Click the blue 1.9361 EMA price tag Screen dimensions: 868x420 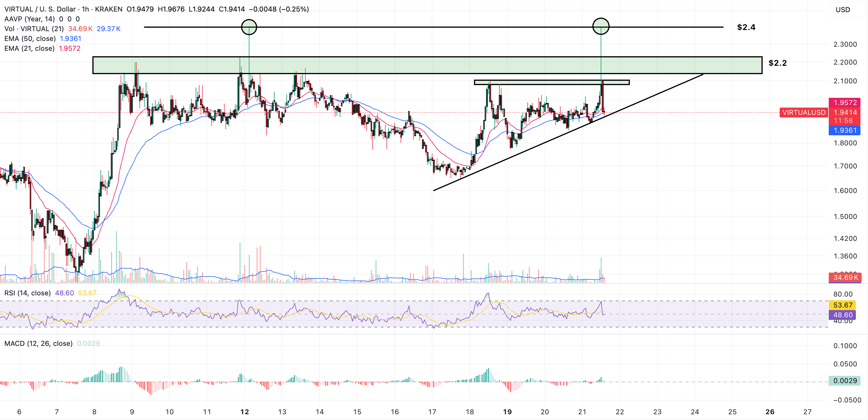[x=844, y=130]
